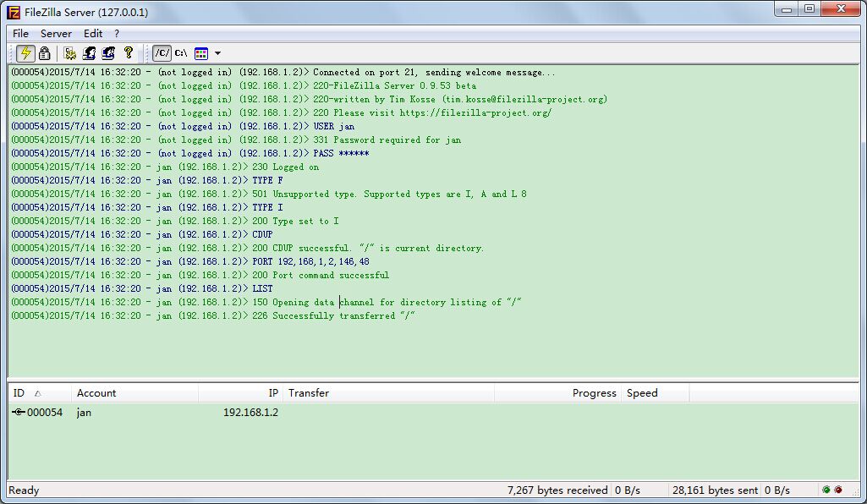Click the red send indicator light in the status bar
The image size is (867, 504).
(x=838, y=490)
